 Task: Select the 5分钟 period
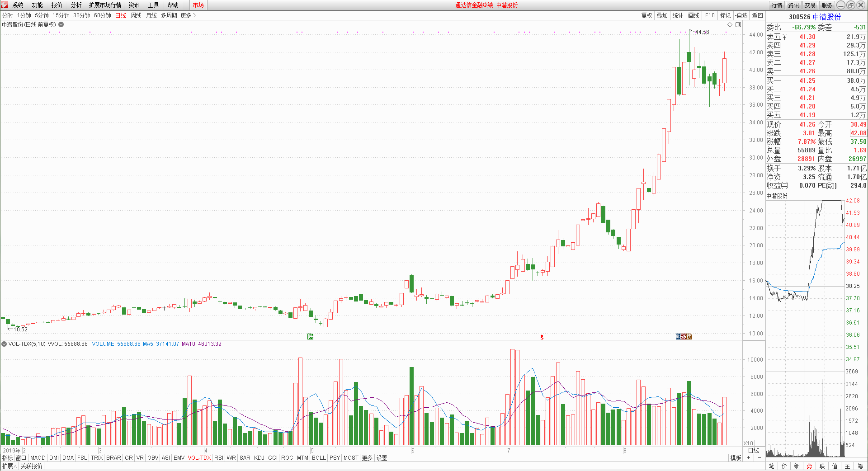(42, 15)
